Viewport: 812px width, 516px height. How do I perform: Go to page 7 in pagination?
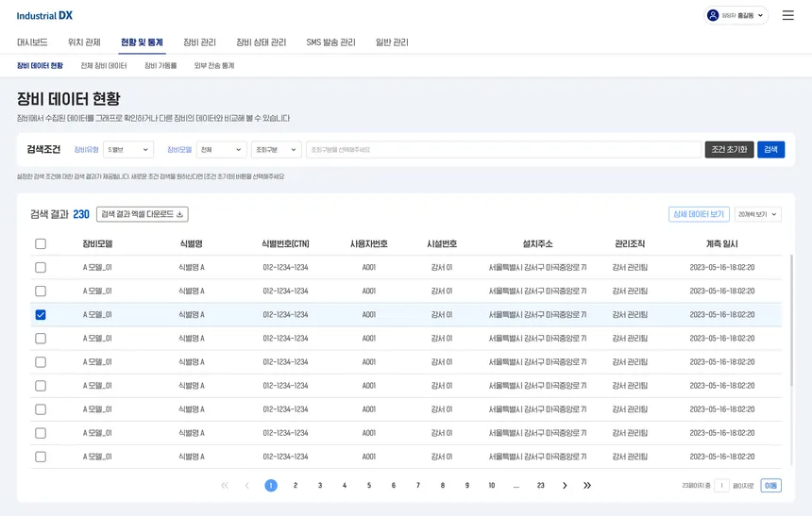pos(418,486)
